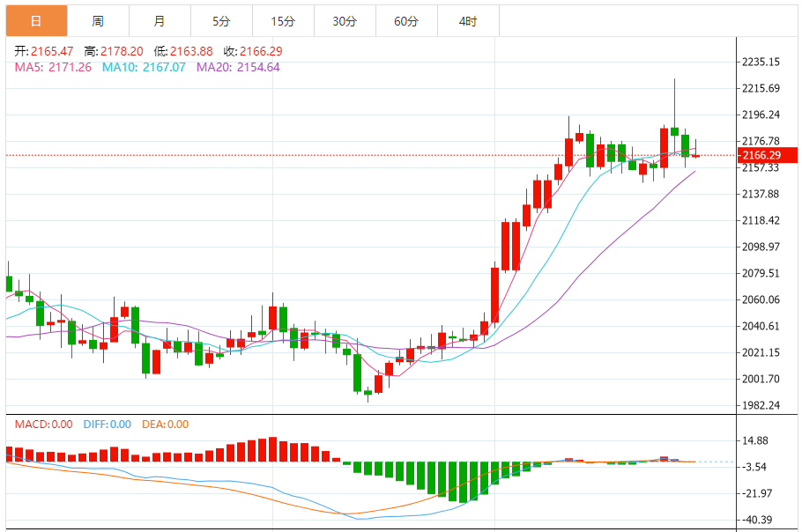
Task: Click the 2118.42 price axis label
Action: [761, 221]
